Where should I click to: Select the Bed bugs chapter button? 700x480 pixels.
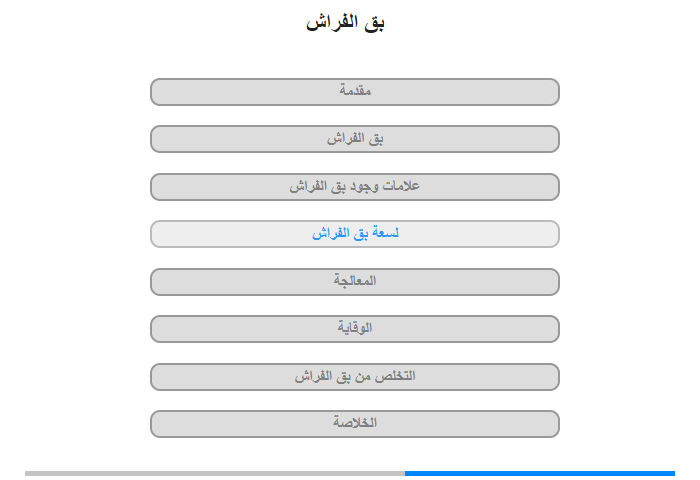[354, 139]
